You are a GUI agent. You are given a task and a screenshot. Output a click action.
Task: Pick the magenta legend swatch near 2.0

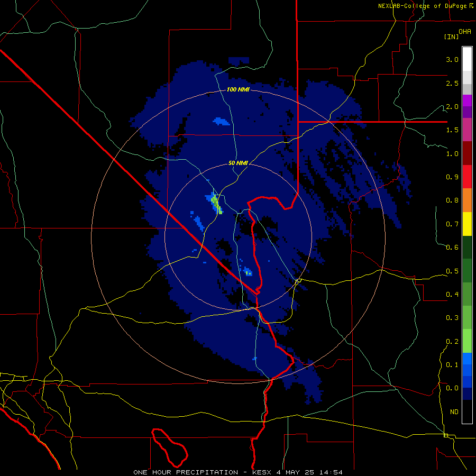(x=467, y=100)
